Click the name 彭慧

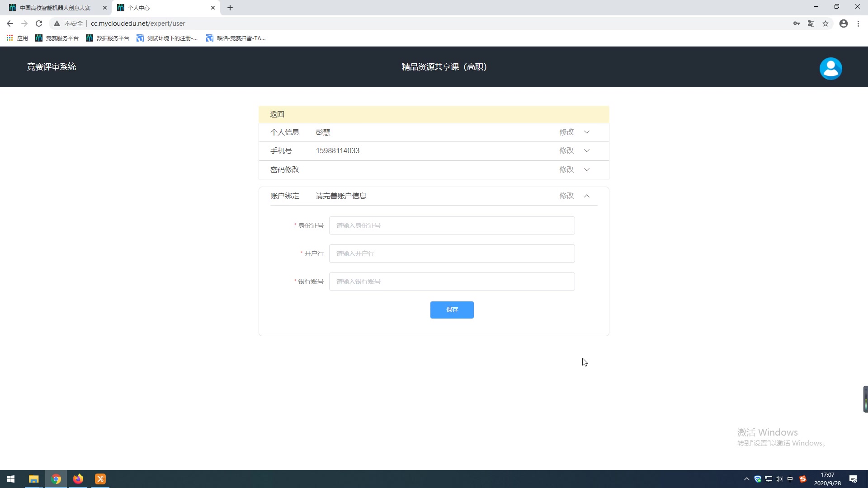click(x=323, y=132)
